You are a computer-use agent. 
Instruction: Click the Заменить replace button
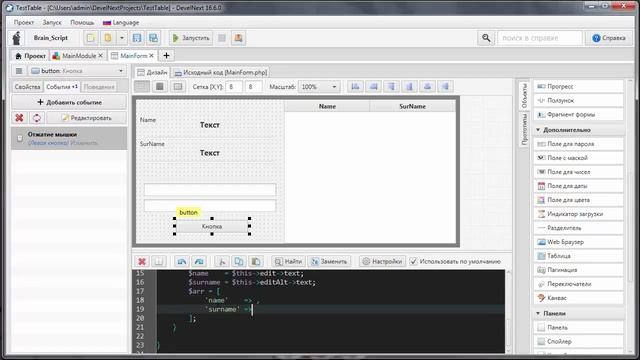pyautogui.click(x=329, y=261)
